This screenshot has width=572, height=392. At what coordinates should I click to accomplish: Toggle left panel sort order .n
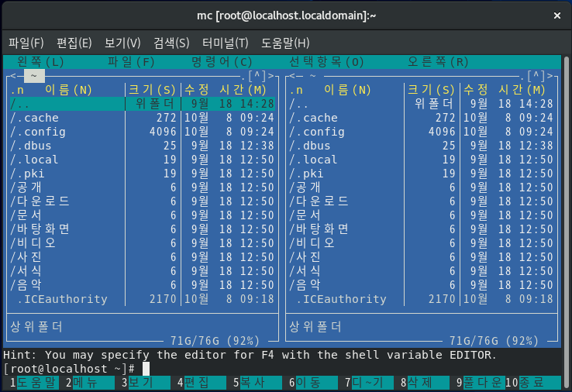[17, 90]
